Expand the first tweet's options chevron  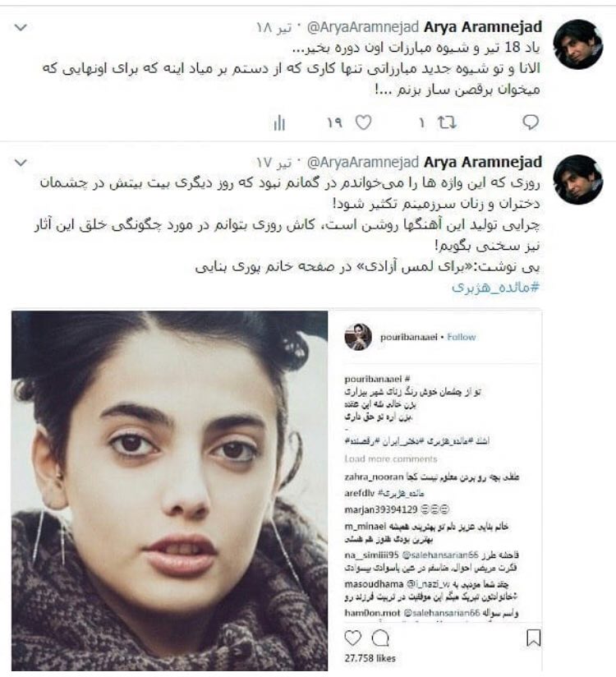click(21, 28)
